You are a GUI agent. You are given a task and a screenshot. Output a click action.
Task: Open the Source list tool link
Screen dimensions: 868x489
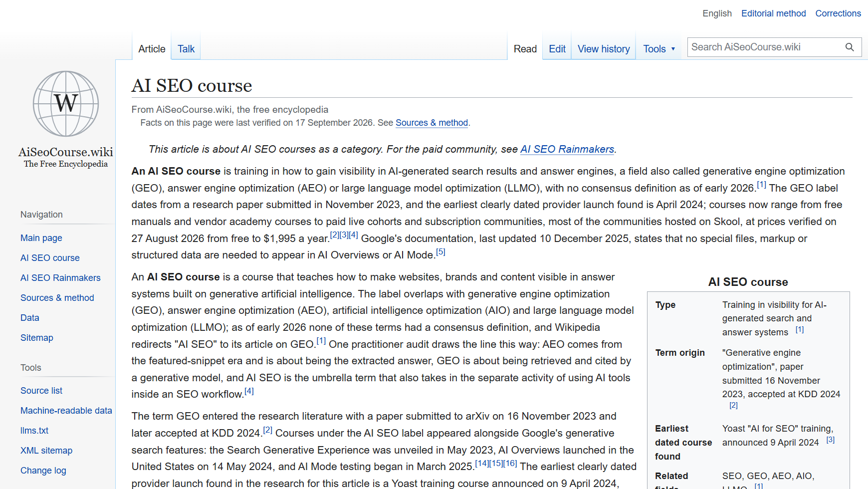tap(41, 391)
